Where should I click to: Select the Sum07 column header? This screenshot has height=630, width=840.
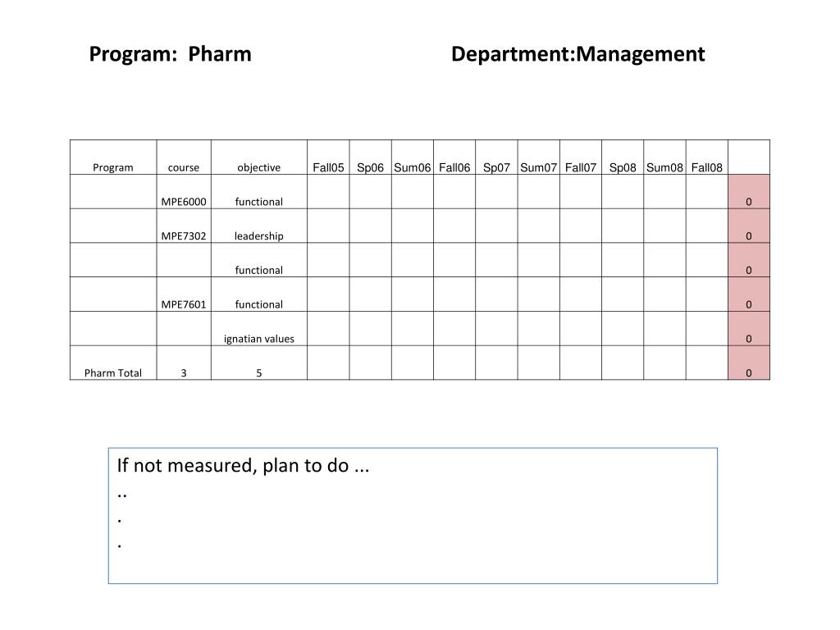[539, 157]
